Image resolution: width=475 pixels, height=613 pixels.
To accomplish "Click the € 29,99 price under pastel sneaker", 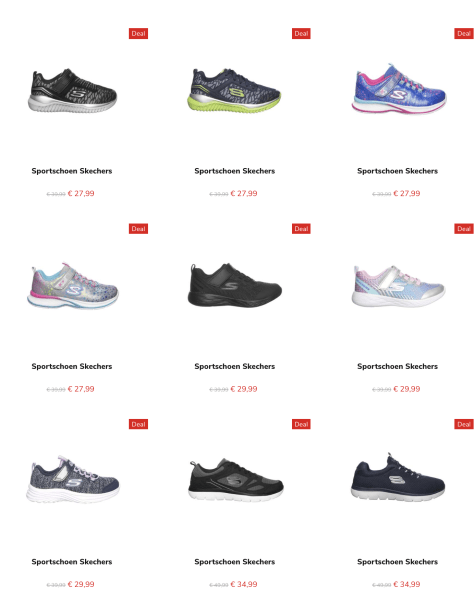I will (407, 389).
